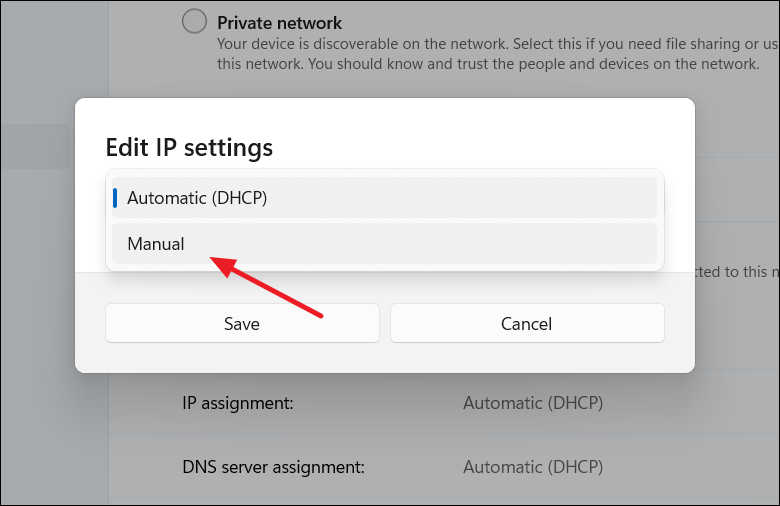Cancel the Edit IP settings dialog

pyautogui.click(x=527, y=323)
